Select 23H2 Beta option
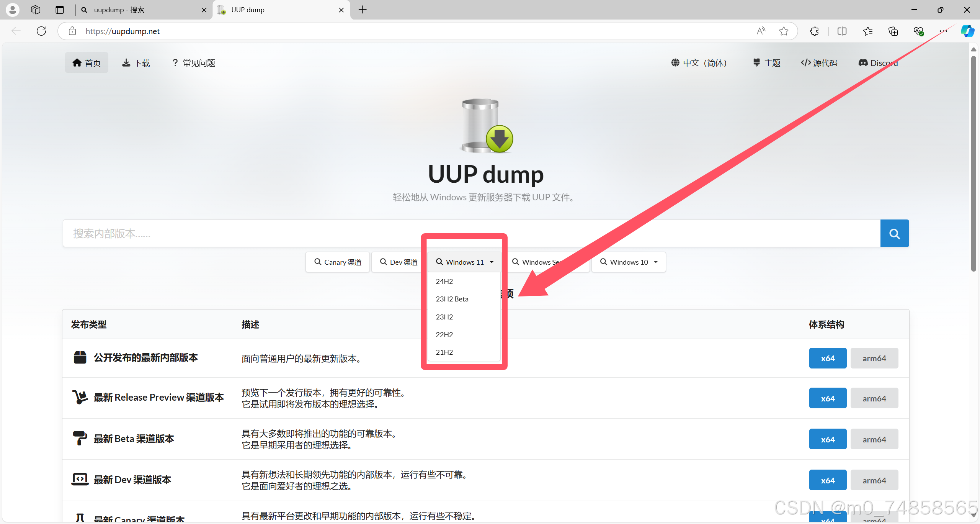This screenshot has width=980, height=524. [x=464, y=299]
